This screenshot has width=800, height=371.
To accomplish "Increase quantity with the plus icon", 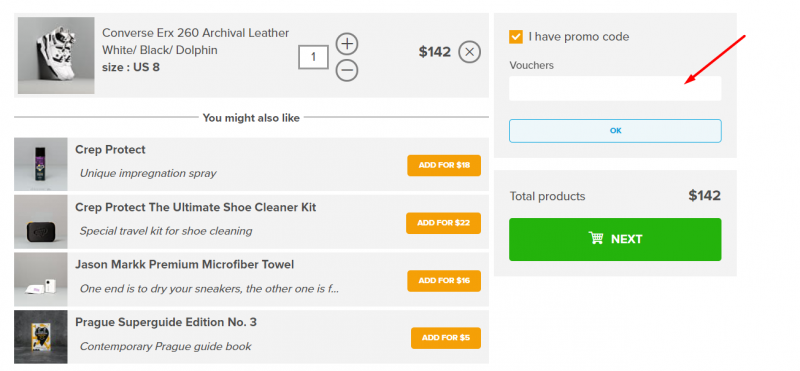I will point(347,44).
